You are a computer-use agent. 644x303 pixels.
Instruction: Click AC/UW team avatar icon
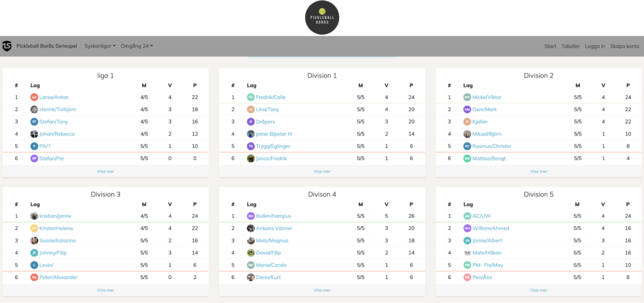coord(467,216)
